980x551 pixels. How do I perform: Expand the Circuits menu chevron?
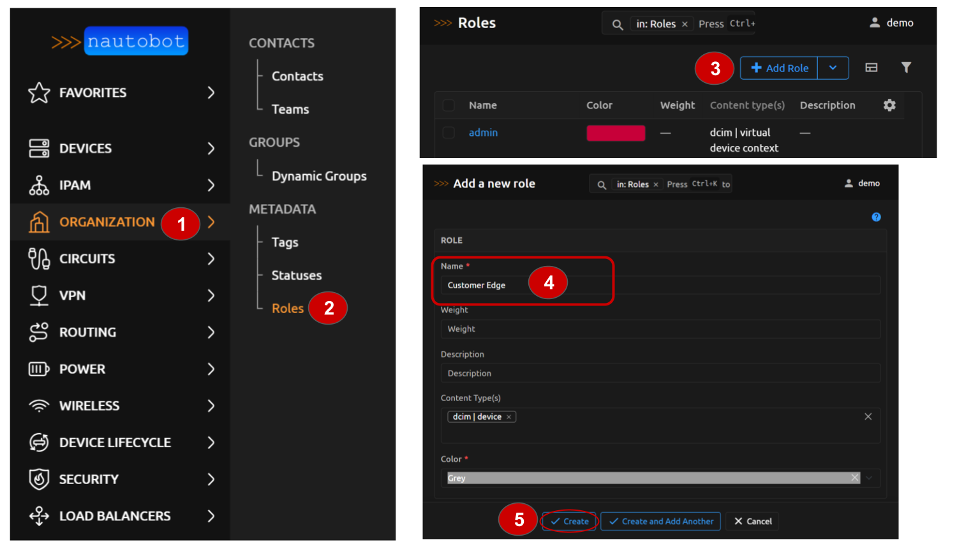click(211, 259)
